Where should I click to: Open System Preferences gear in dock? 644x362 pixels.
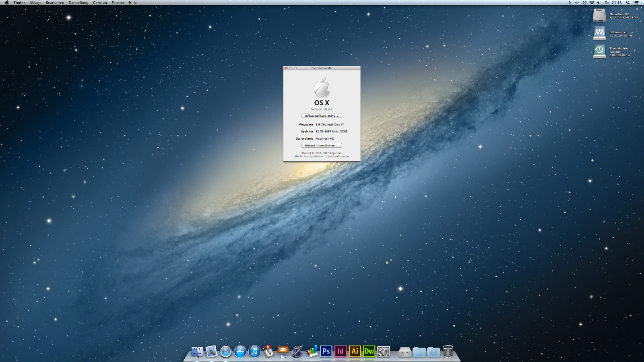(x=384, y=352)
